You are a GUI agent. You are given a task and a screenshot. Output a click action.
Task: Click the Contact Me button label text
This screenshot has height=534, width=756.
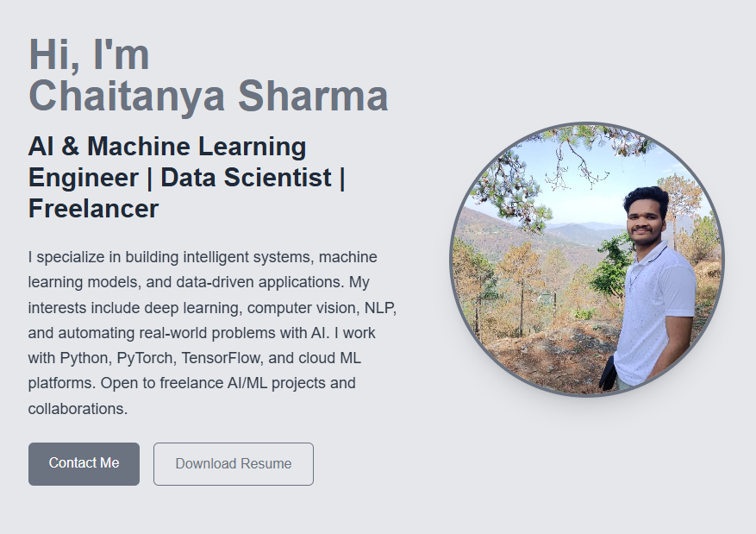83,463
